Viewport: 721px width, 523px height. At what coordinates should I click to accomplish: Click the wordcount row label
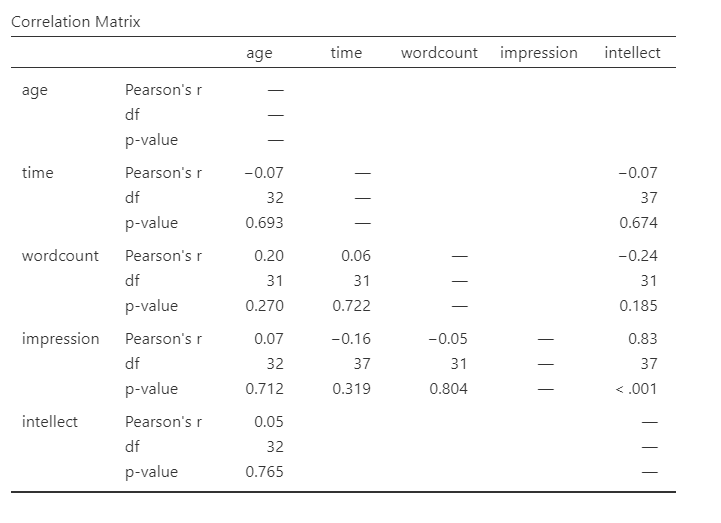(60, 256)
